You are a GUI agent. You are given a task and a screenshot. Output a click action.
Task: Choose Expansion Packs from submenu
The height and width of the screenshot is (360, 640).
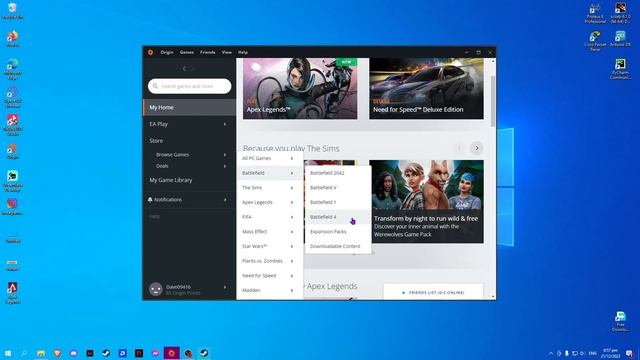[x=338, y=231]
